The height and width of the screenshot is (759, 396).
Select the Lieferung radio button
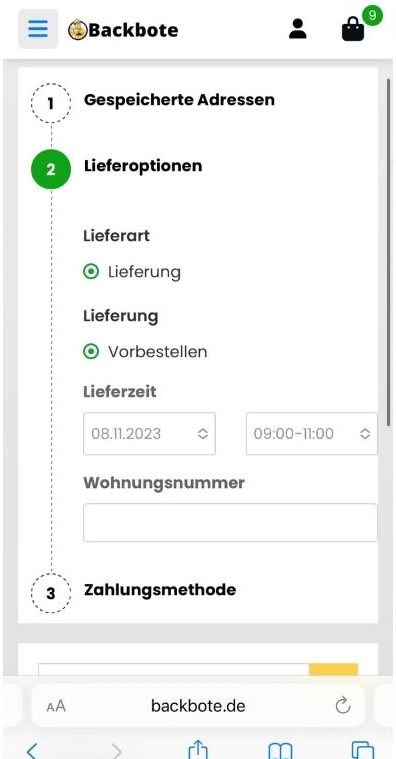click(x=91, y=272)
